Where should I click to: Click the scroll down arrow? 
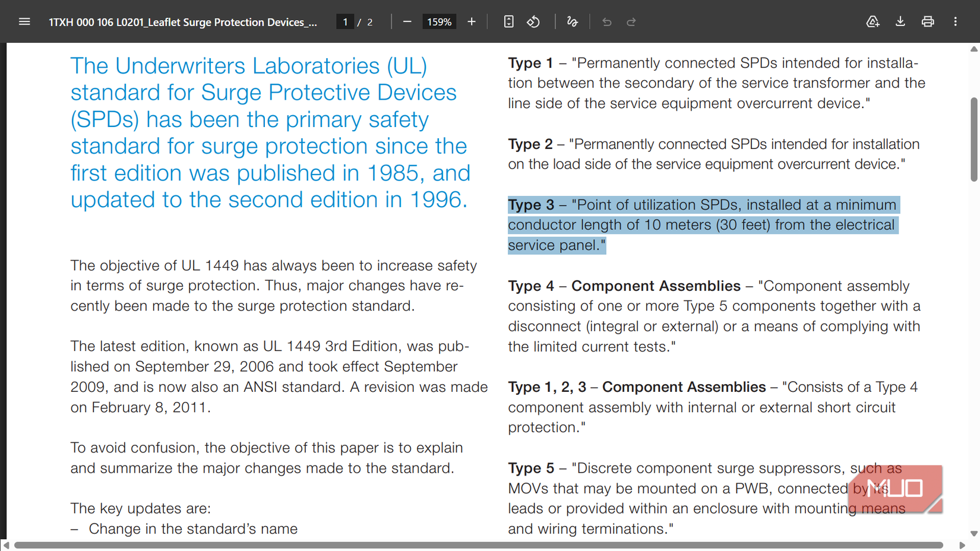(974, 533)
